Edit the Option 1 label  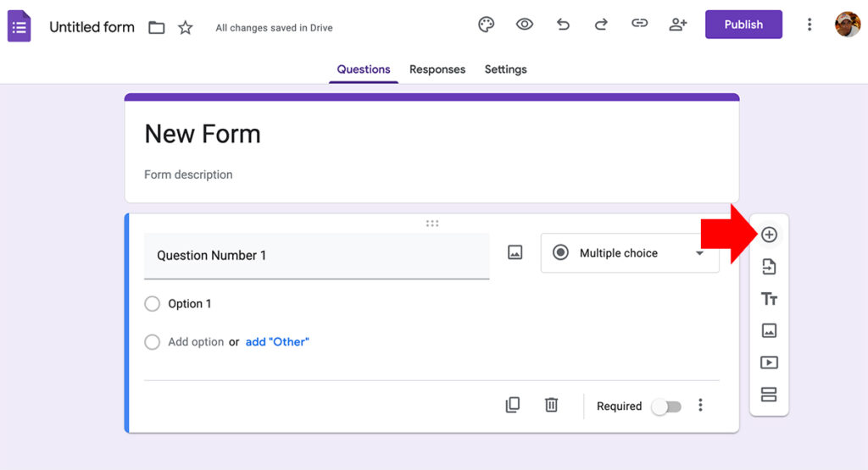coord(190,303)
